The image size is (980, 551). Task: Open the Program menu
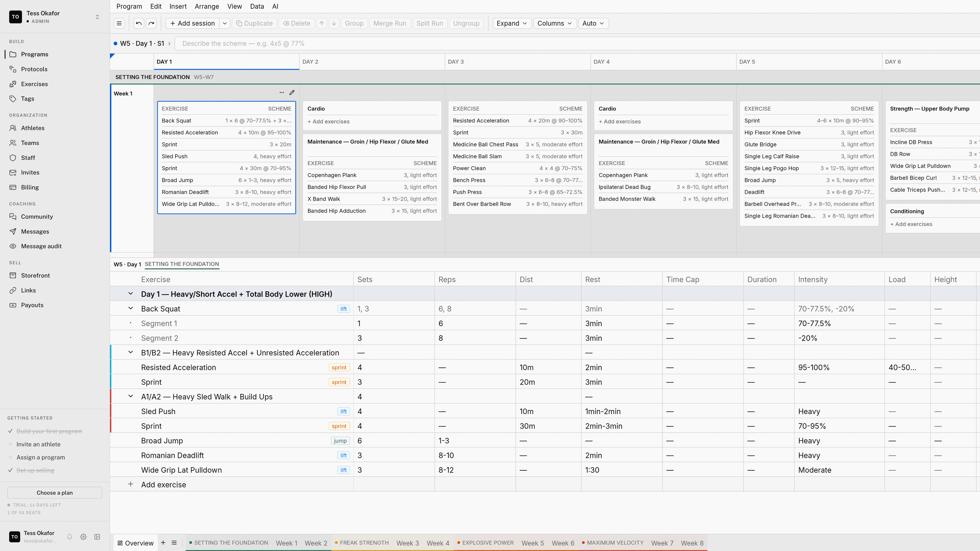(129, 6)
